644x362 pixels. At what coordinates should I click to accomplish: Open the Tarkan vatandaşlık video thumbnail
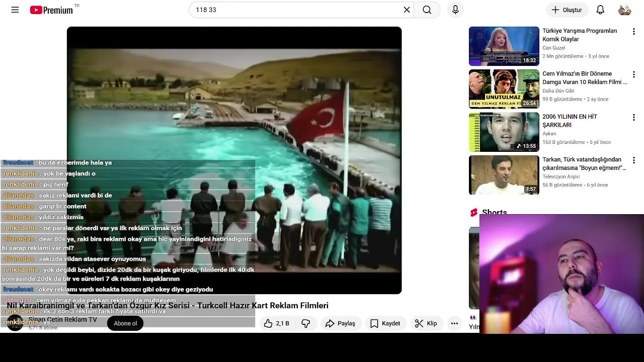504,175
